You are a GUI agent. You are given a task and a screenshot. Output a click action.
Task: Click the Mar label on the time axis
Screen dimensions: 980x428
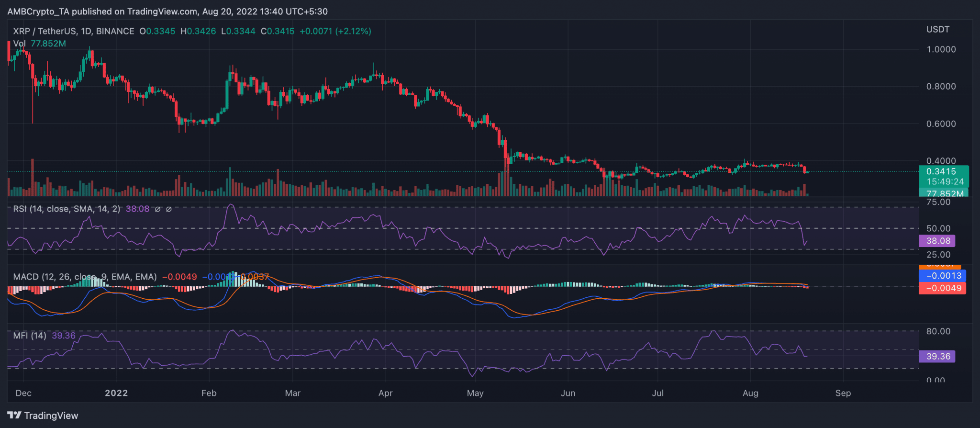pyautogui.click(x=292, y=393)
